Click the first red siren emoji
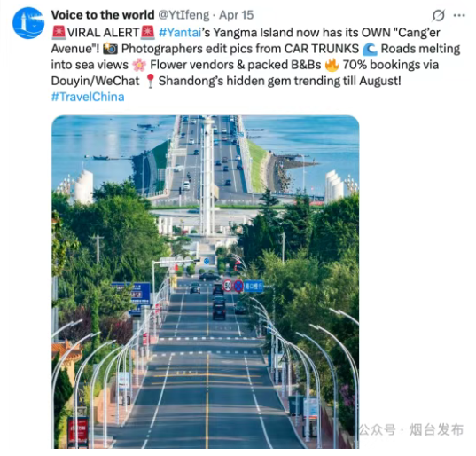The width and height of the screenshot is (476, 456). (x=59, y=32)
